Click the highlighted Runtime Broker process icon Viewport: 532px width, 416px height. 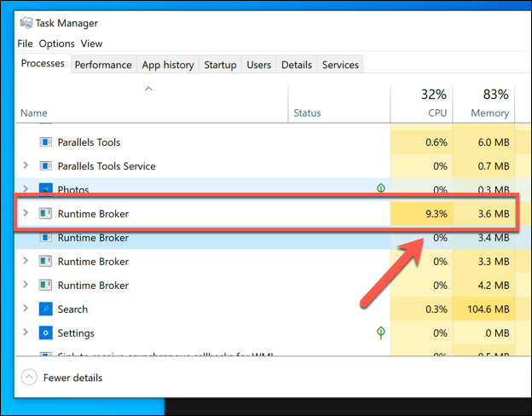(x=45, y=213)
